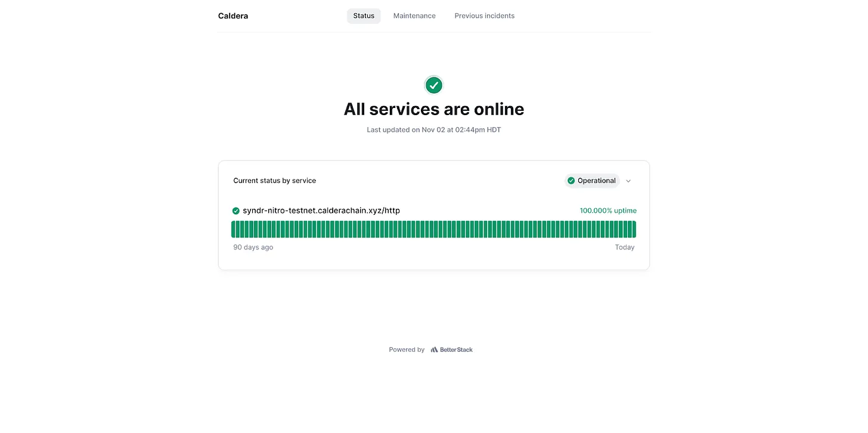Click a bar on the 90-day uptime chart

click(433, 228)
